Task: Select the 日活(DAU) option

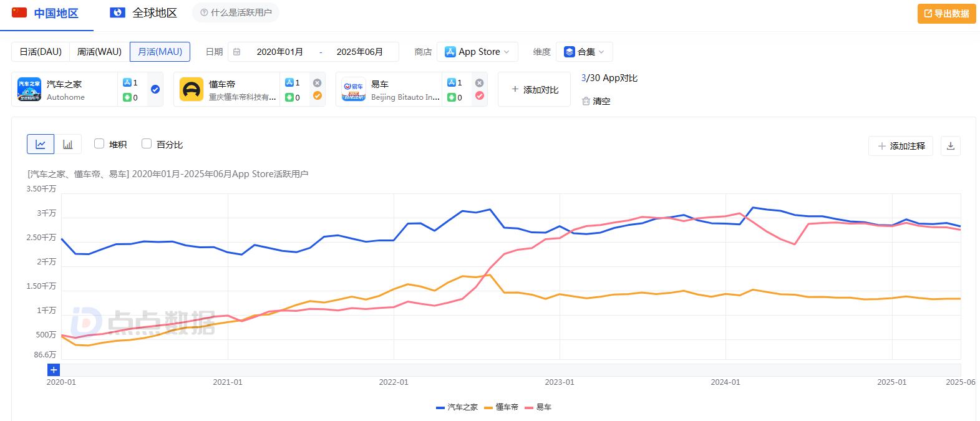Action: [x=41, y=52]
